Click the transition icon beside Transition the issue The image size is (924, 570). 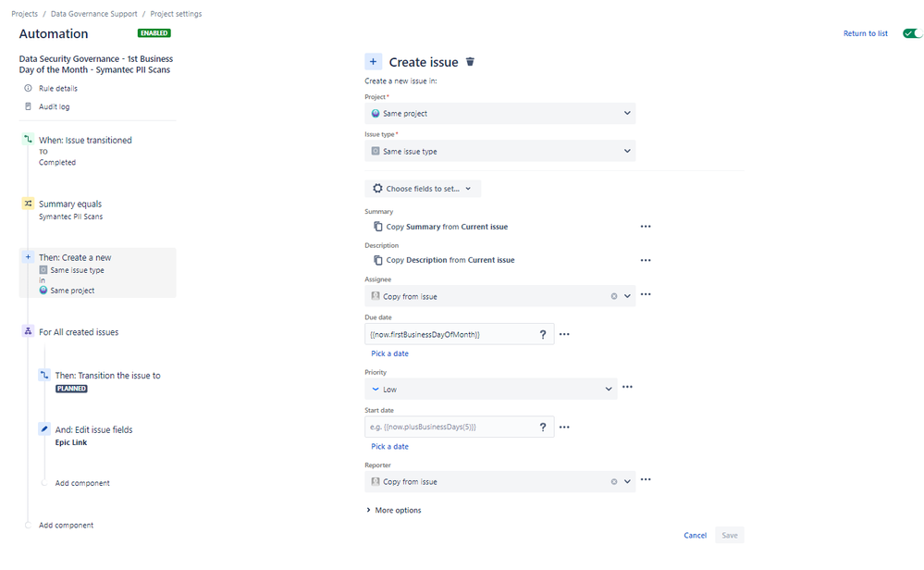tap(44, 375)
